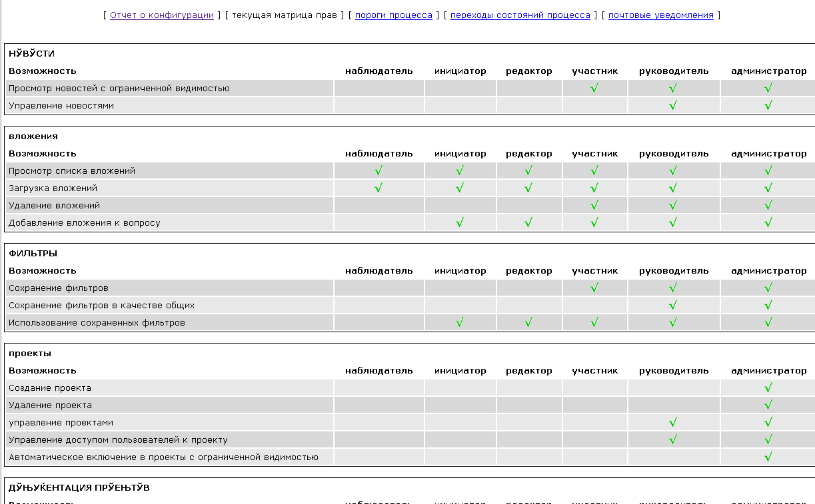Open the Отчет о конфигурации link
Screen dimensions: 815x504
coord(162,15)
